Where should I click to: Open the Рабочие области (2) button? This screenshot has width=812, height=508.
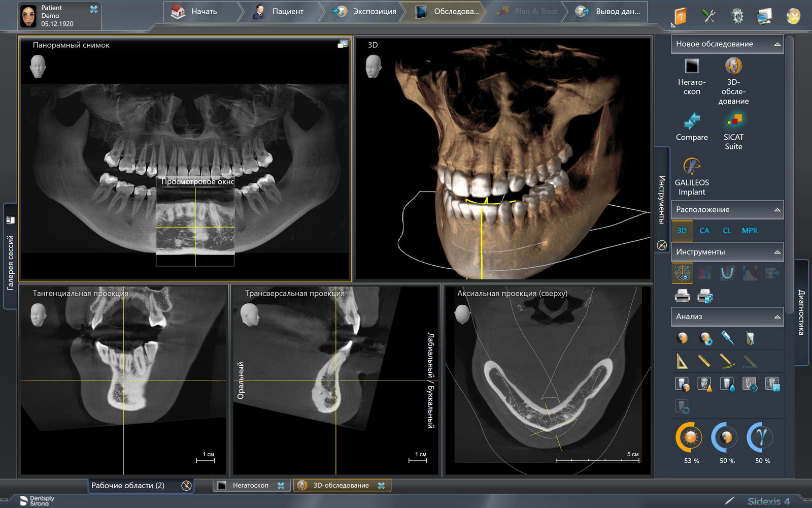coord(128,486)
